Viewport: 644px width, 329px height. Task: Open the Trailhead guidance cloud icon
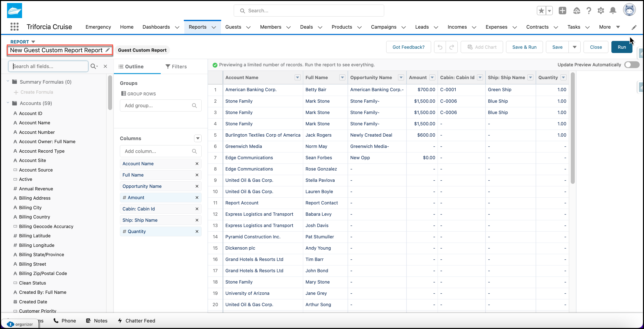577,11
